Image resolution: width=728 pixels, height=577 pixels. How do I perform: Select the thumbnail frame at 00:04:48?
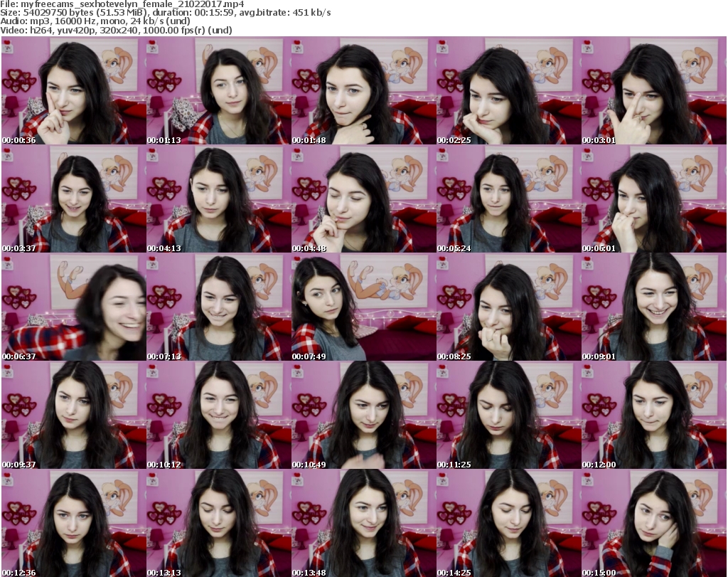point(363,198)
